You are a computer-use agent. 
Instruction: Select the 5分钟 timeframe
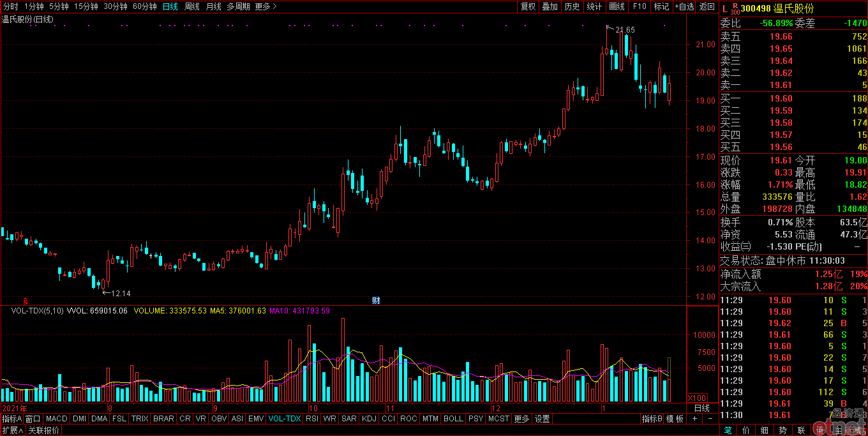[59, 6]
